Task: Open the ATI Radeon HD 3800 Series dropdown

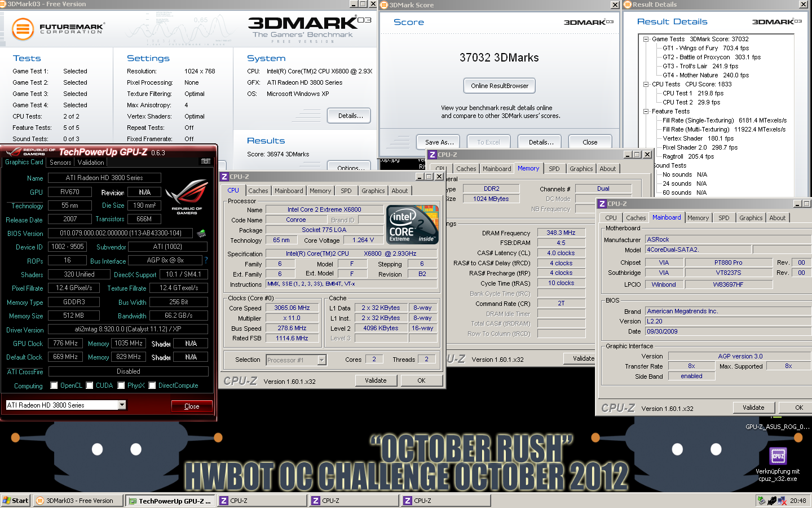Action: (122, 405)
